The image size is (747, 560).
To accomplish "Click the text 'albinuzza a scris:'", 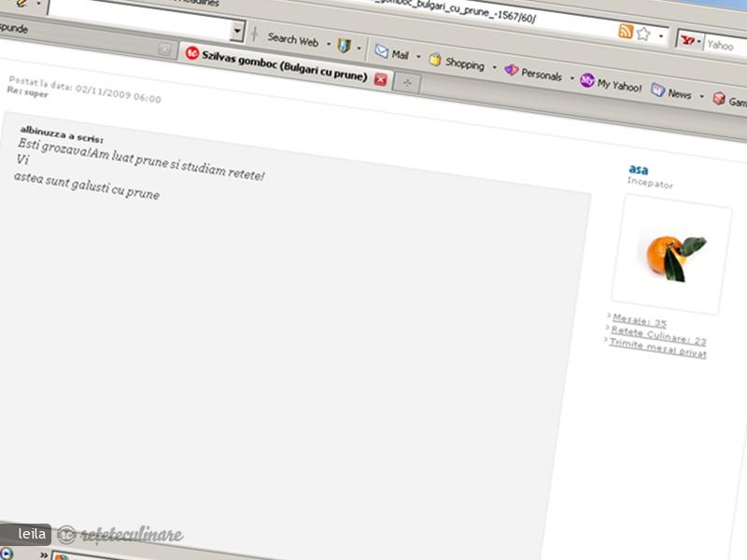I will pos(62,134).
